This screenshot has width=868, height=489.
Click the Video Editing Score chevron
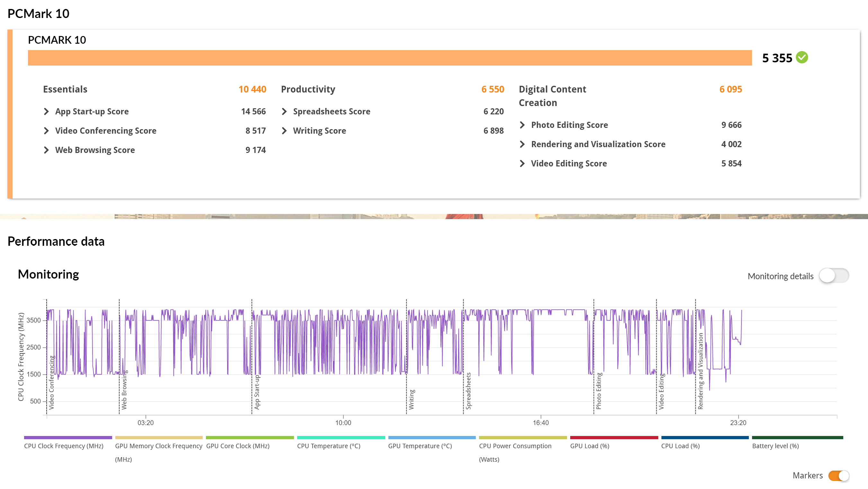522,164
